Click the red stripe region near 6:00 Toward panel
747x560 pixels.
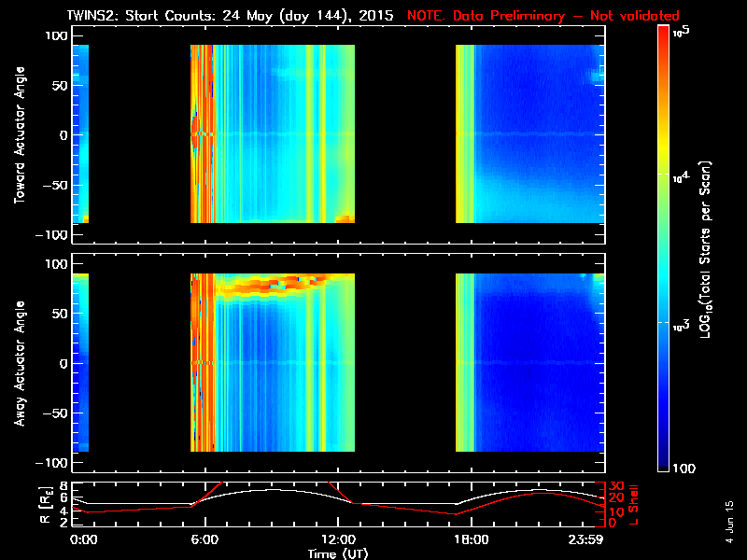click(x=202, y=133)
